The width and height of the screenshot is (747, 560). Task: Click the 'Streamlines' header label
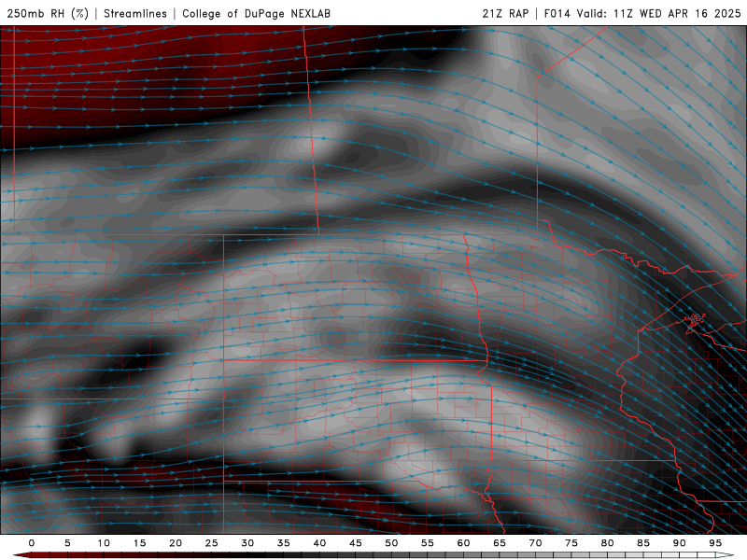[x=135, y=13]
